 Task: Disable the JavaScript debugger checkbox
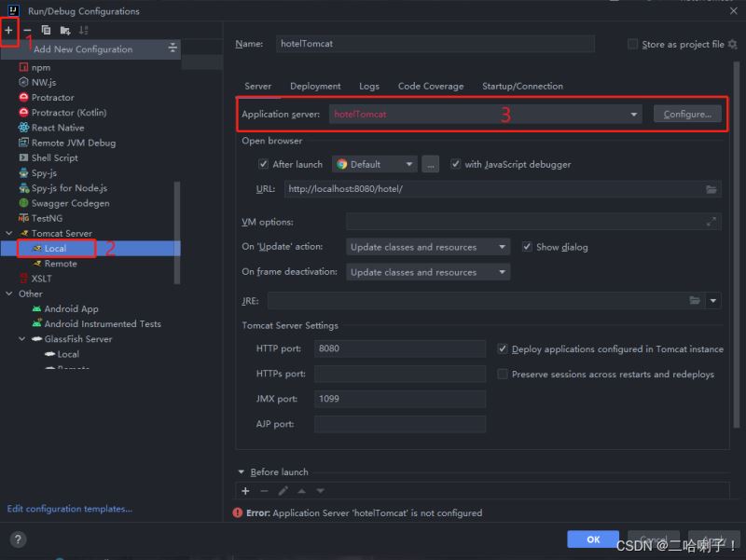tap(456, 164)
